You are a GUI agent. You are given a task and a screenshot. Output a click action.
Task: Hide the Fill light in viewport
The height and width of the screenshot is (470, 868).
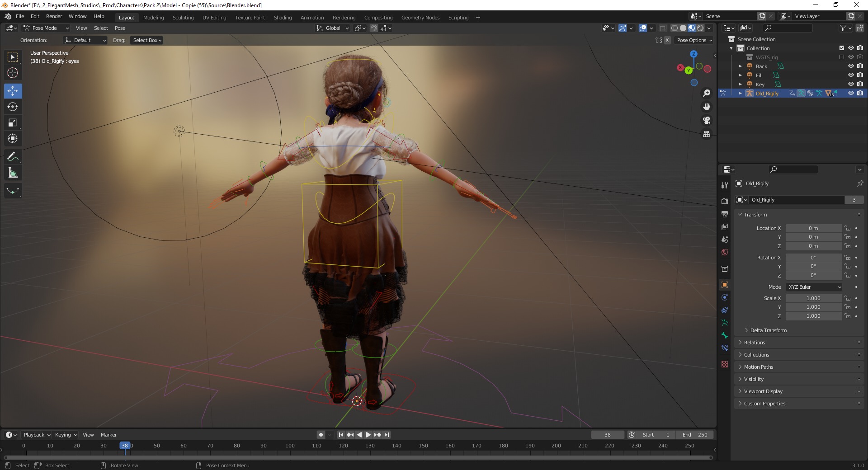click(x=850, y=75)
